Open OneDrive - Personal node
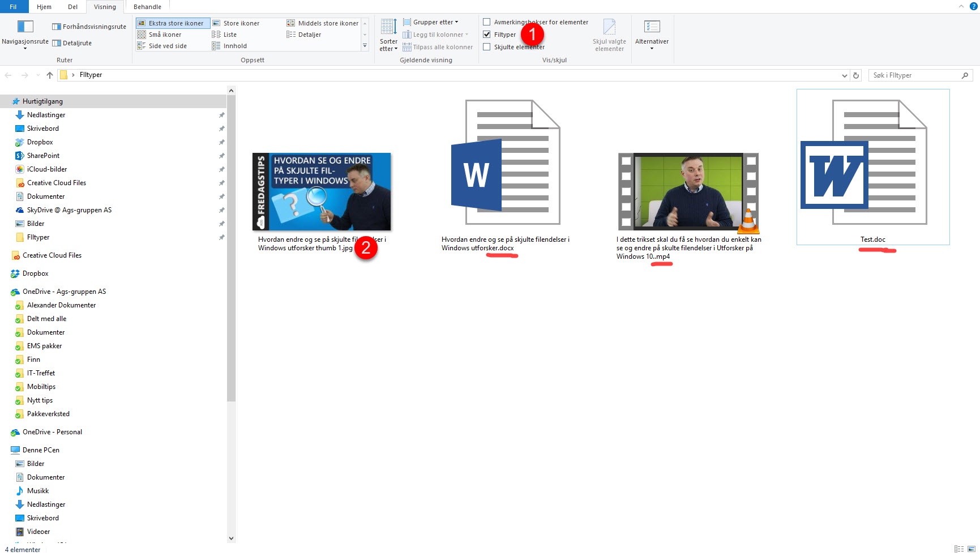The height and width of the screenshot is (556, 980). pos(52,432)
